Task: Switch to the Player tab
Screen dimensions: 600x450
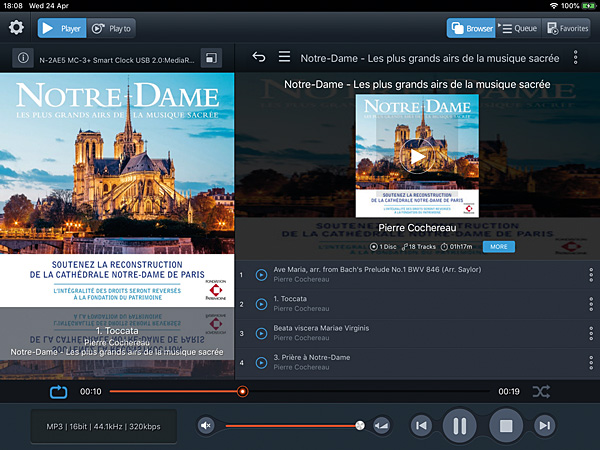Action: [62, 28]
